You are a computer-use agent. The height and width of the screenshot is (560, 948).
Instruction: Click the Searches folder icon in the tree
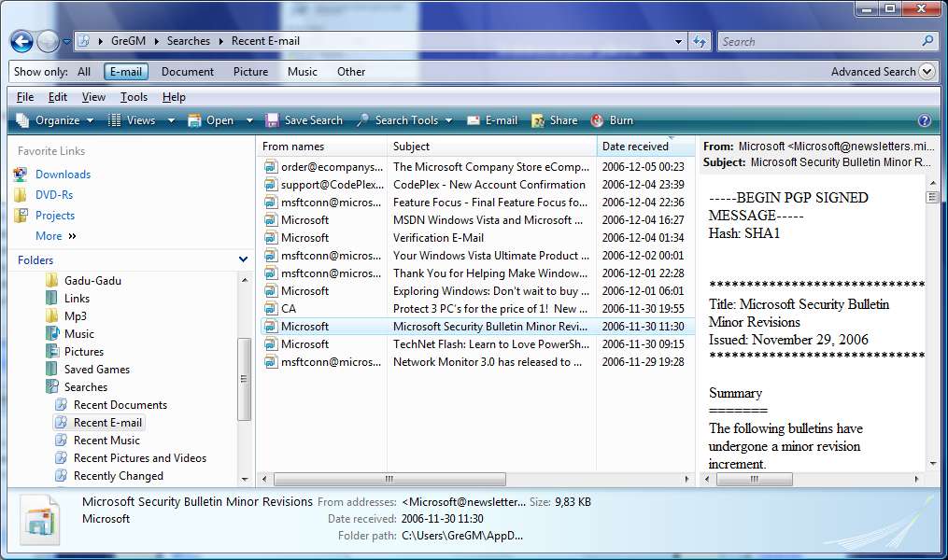pos(52,386)
